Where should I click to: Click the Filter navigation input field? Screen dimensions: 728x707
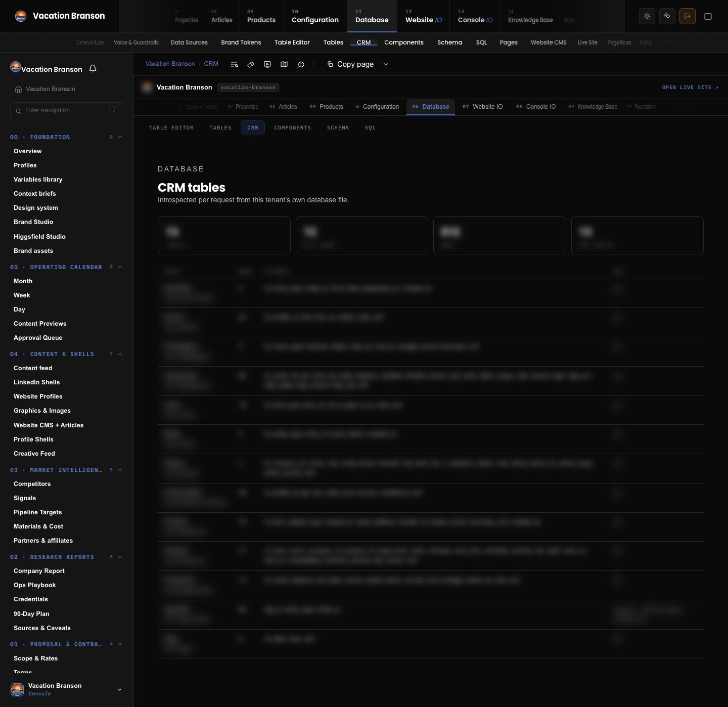pos(67,110)
